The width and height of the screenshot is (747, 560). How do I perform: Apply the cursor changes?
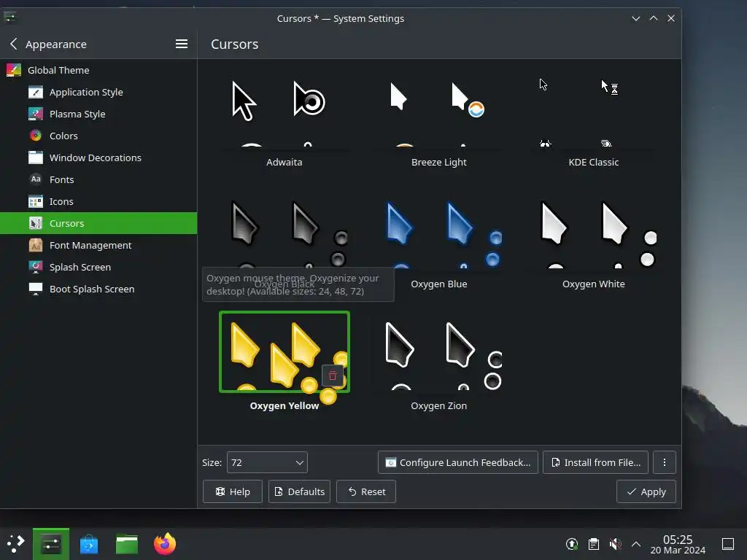(646, 491)
